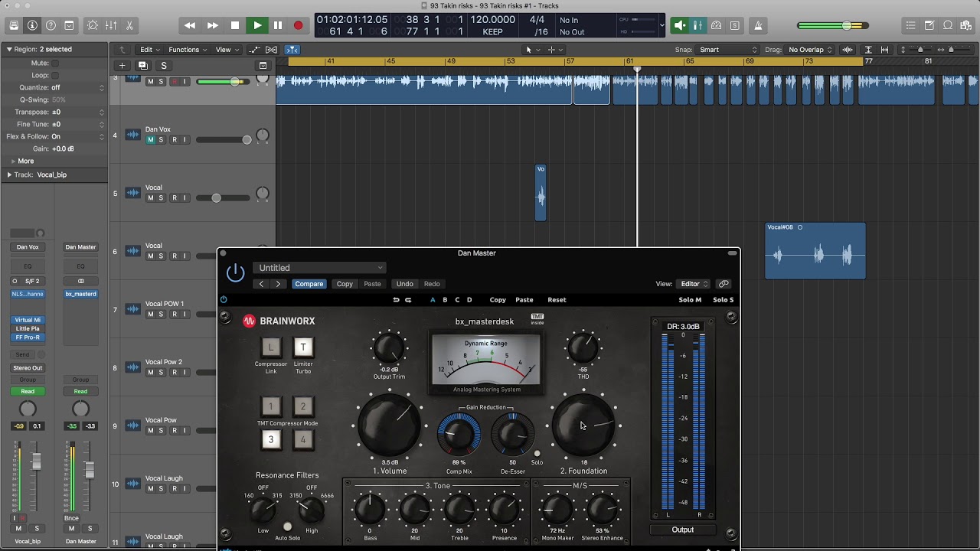This screenshot has width=980, height=551.
Task: Click the Dan Vox track volume slider
Action: 223,139
